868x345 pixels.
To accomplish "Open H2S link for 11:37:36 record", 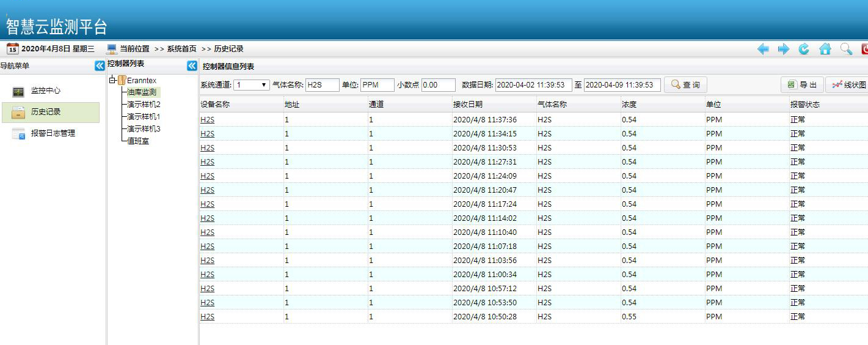I will click(x=207, y=120).
